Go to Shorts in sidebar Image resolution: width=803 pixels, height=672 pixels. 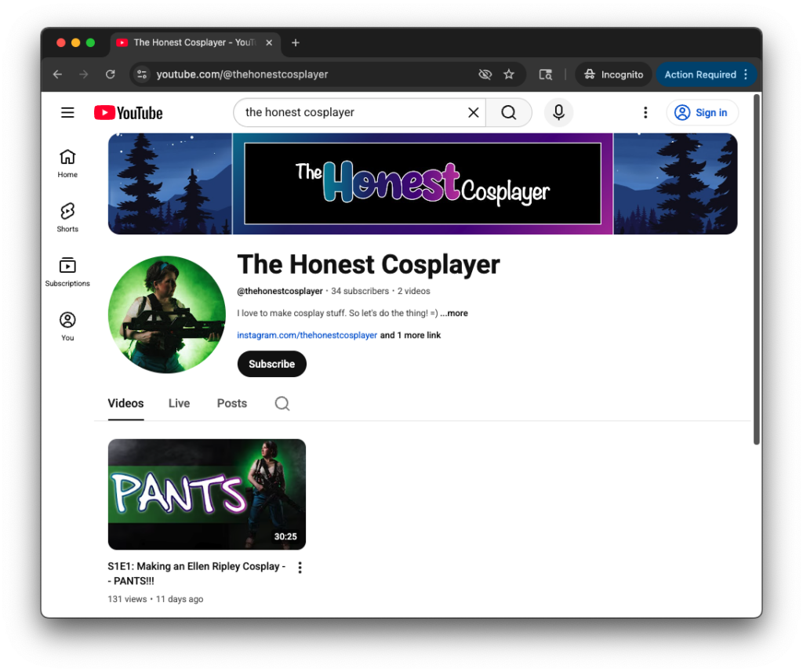tap(67, 217)
